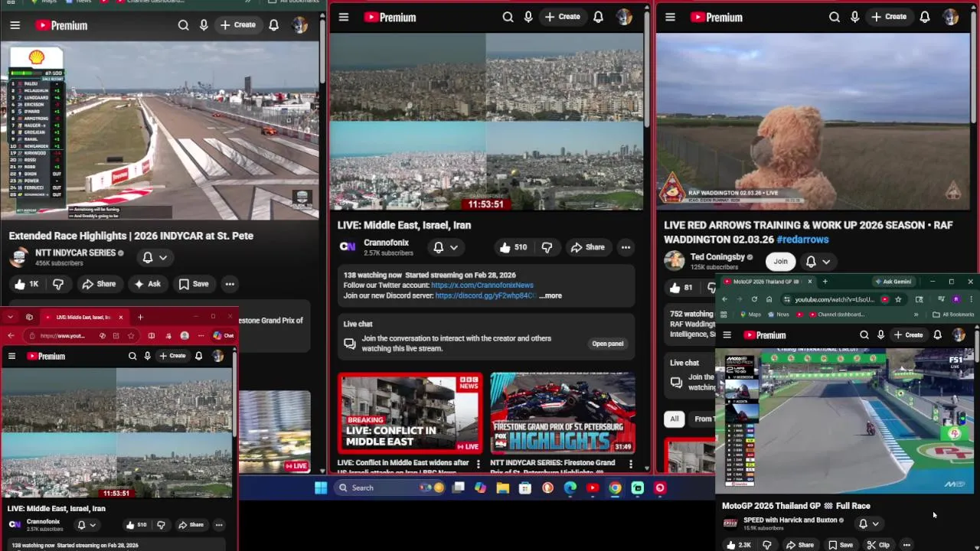Save the INDYCAR highlights video
The height and width of the screenshot is (551, 980).
pyautogui.click(x=193, y=284)
